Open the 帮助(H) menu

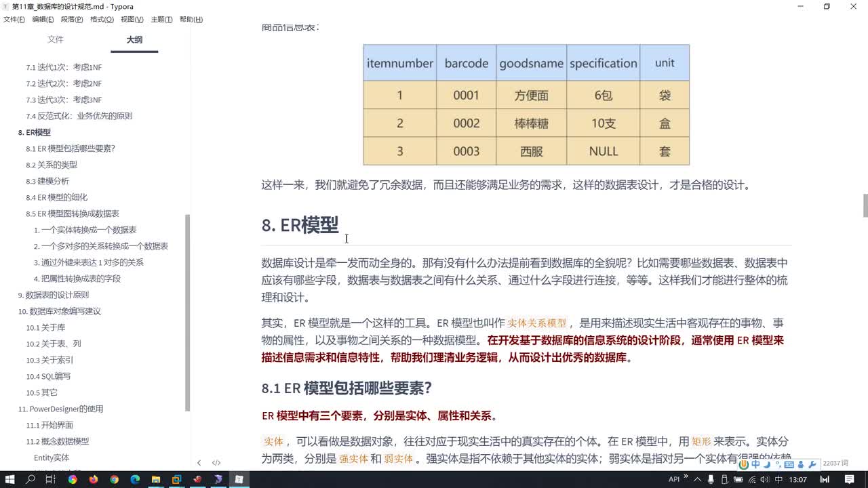(x=191, y=20)
